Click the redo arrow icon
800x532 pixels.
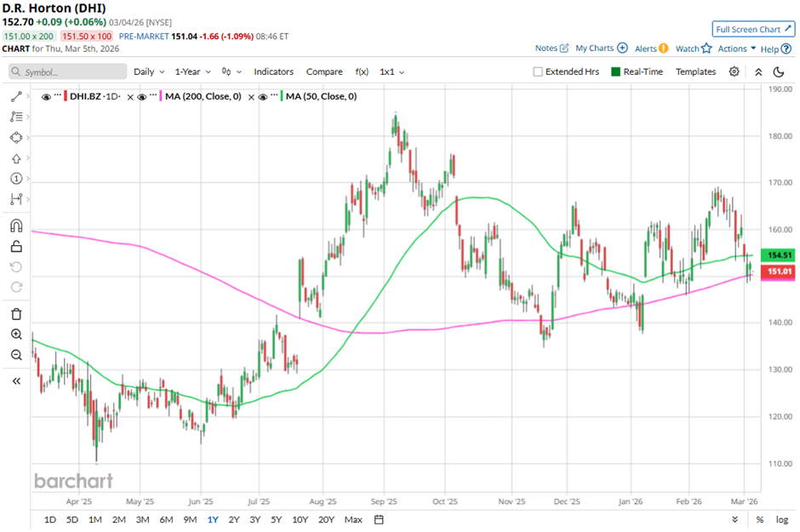16,287
